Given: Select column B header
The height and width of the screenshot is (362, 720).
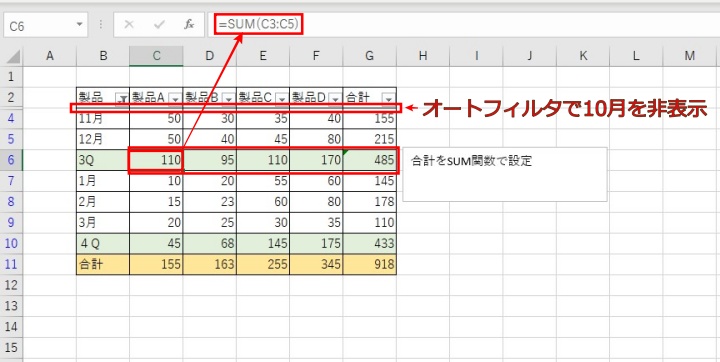Looking at the screenshot, I should click(103, 56).
